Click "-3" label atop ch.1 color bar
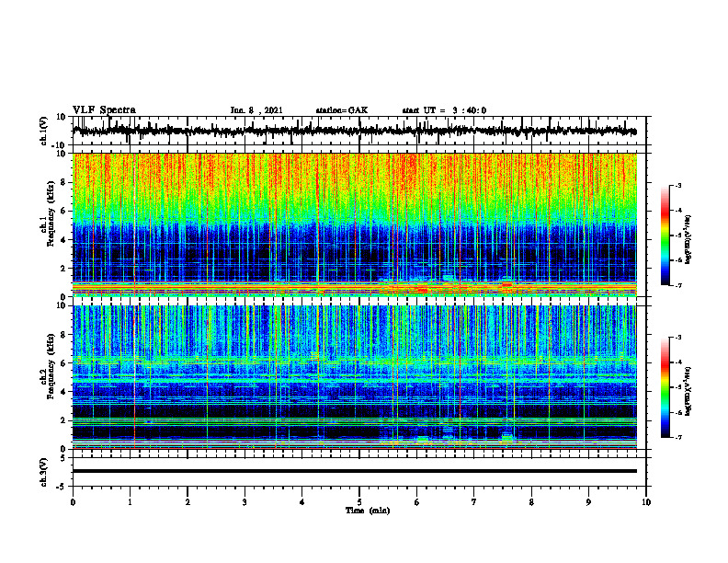The width and height of the screenshot is (728, 563). pyautogui.click(x=677, y=185)
